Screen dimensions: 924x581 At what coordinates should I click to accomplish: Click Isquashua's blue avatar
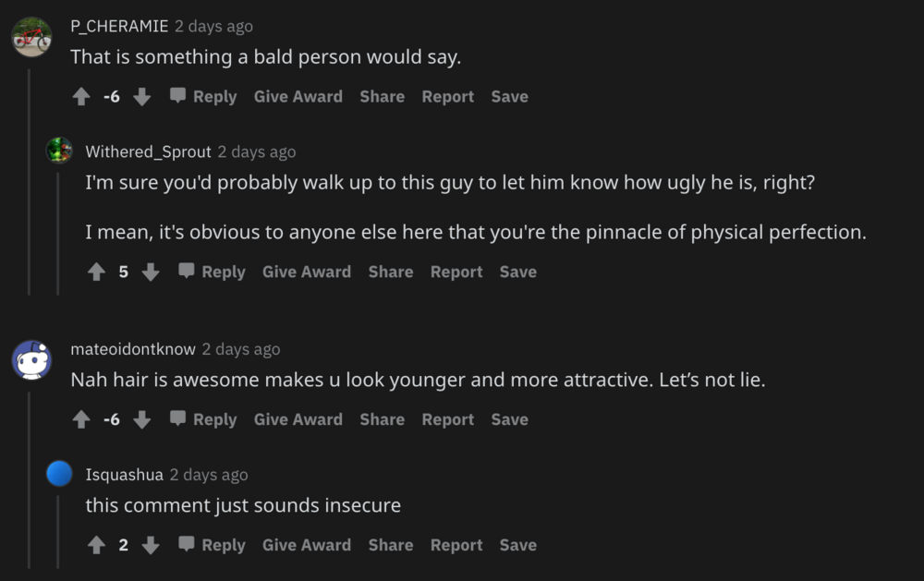click(59, 475)
